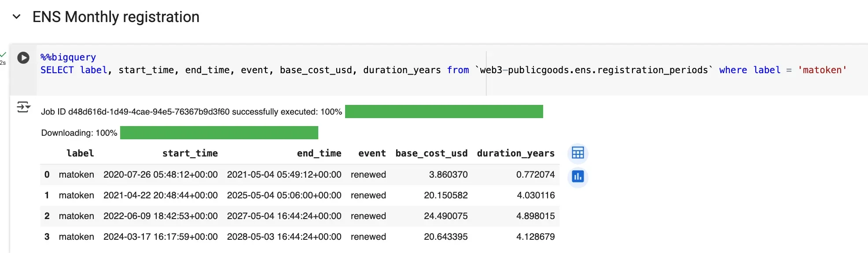Open the suggested charts icon
Image resolution: width=868 pixels, height=253 pixels.
pyautogui.click(x=577, y=177)
